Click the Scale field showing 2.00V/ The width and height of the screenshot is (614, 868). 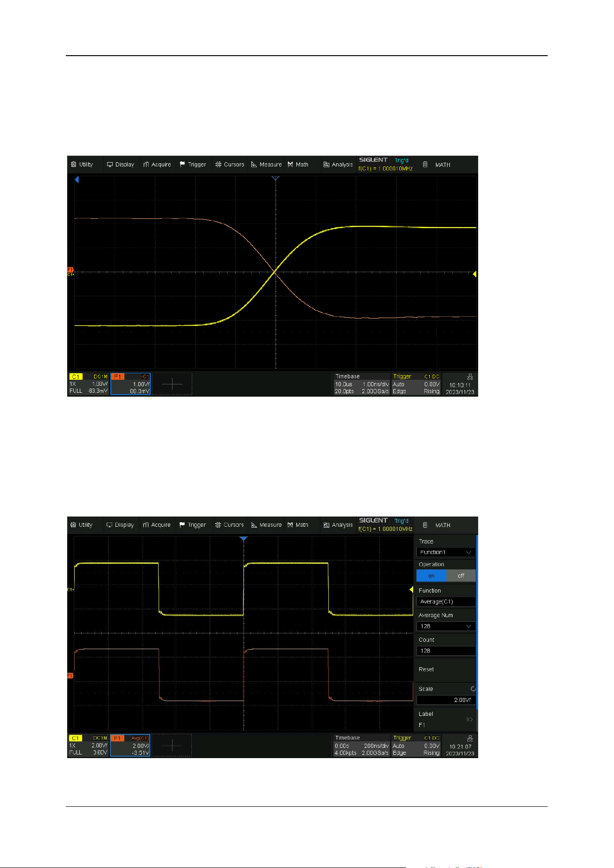click(446, 700)
